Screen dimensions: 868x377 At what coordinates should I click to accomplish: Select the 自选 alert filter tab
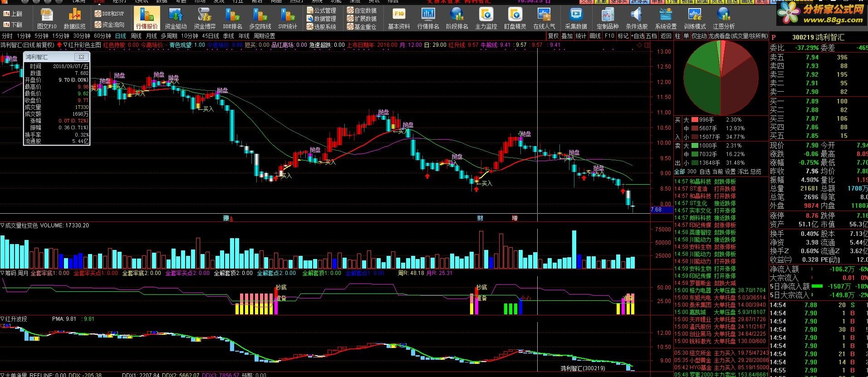[705, 171]
